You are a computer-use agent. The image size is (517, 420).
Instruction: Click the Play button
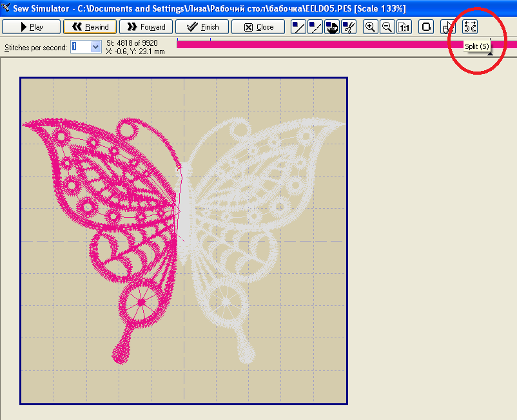pos(32,27)
